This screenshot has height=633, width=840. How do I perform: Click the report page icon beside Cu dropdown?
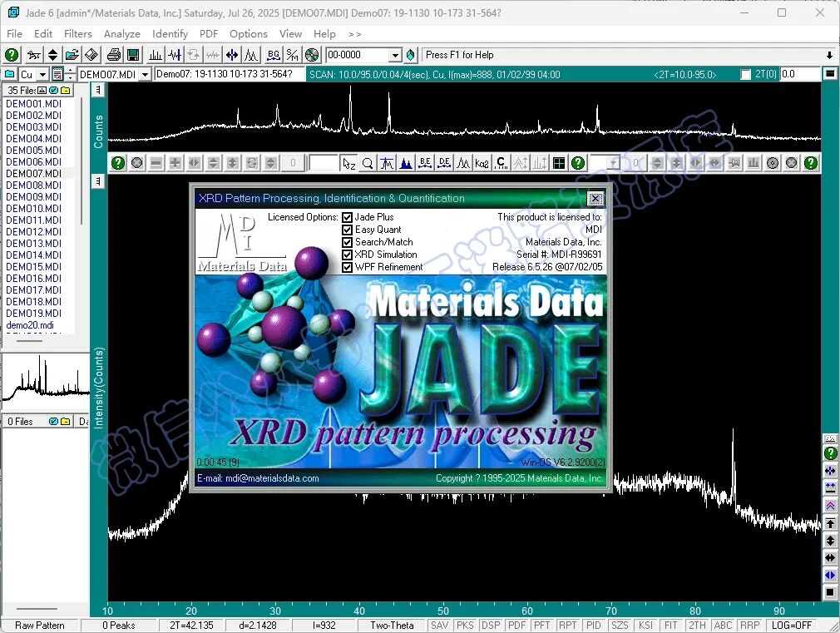tap(57, 74)
